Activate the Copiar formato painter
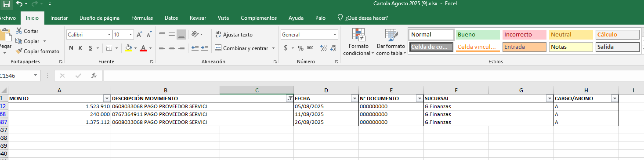 37,51
